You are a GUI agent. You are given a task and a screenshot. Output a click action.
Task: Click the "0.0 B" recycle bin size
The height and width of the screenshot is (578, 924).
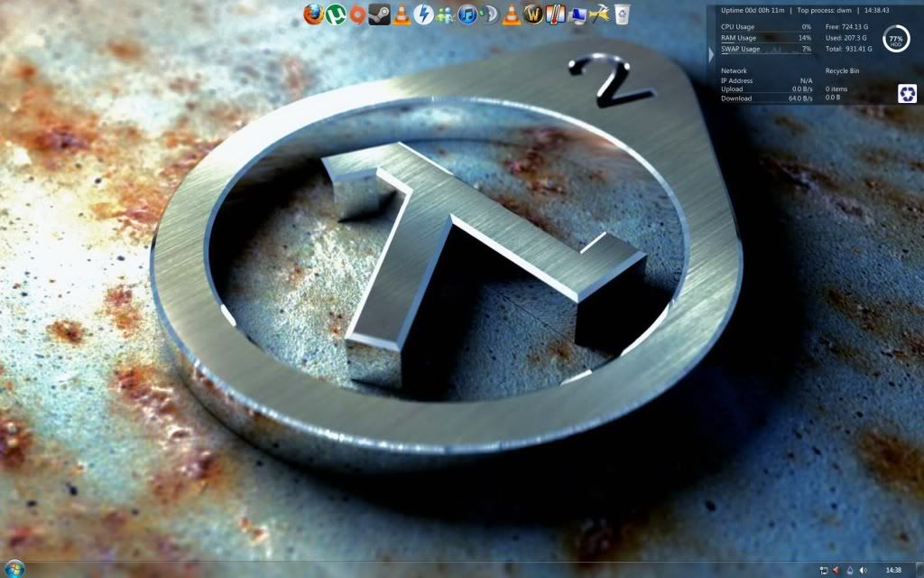(x=833, y=98)
